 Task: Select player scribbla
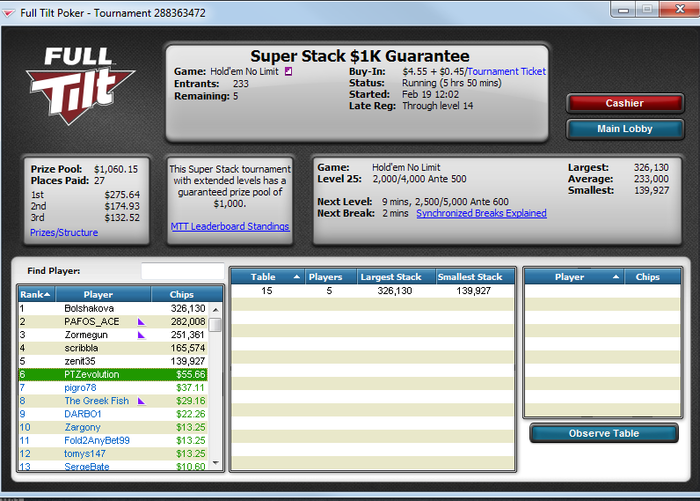[113, 348]
